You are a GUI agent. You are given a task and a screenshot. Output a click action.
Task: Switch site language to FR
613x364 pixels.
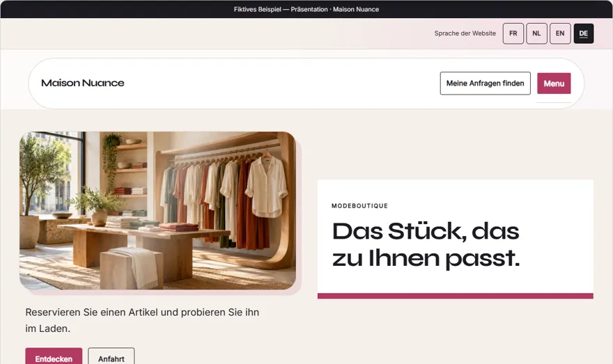[x=513, y=33]
